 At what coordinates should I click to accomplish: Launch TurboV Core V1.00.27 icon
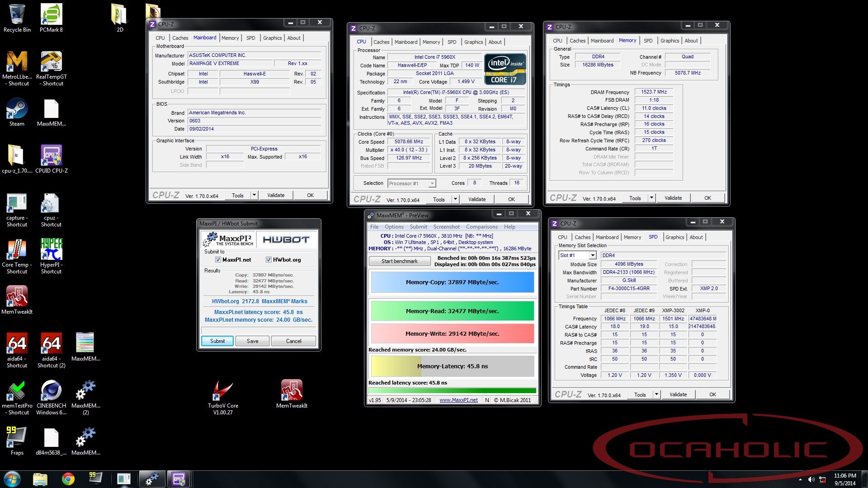[x=223, y=397]
